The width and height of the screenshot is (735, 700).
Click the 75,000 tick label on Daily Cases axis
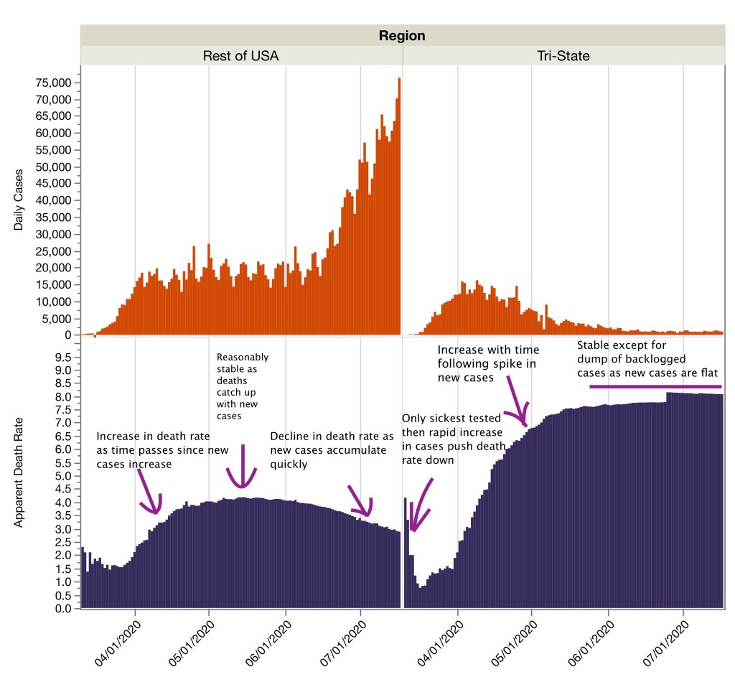tap(52, 83)
